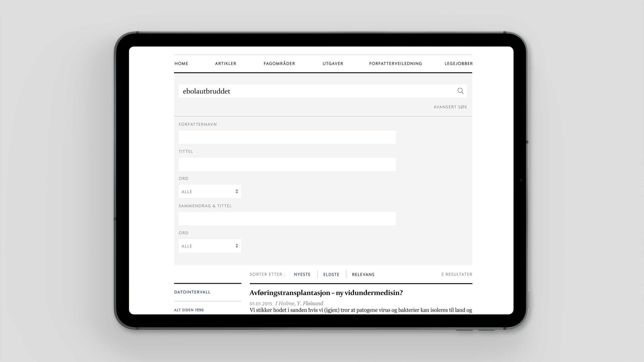Image resolution: width=644 pixels, height=362 pixels.
Task: Select the ALT SIDEN 1996 date filter
Action: coord(189,310)
